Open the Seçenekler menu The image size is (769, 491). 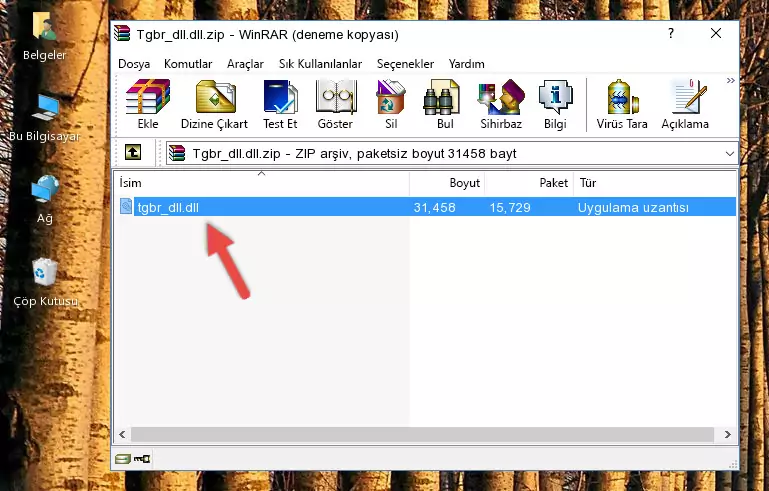(405, 64)
